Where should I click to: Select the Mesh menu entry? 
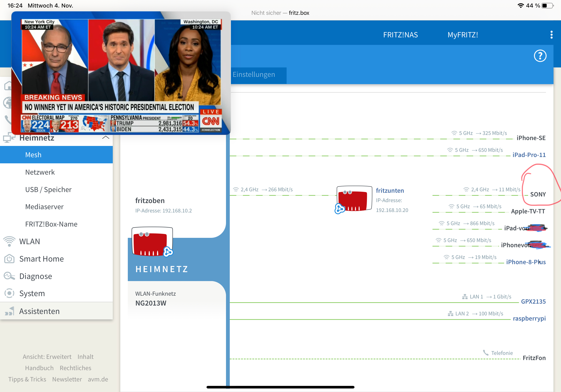[x=56, y=155]
